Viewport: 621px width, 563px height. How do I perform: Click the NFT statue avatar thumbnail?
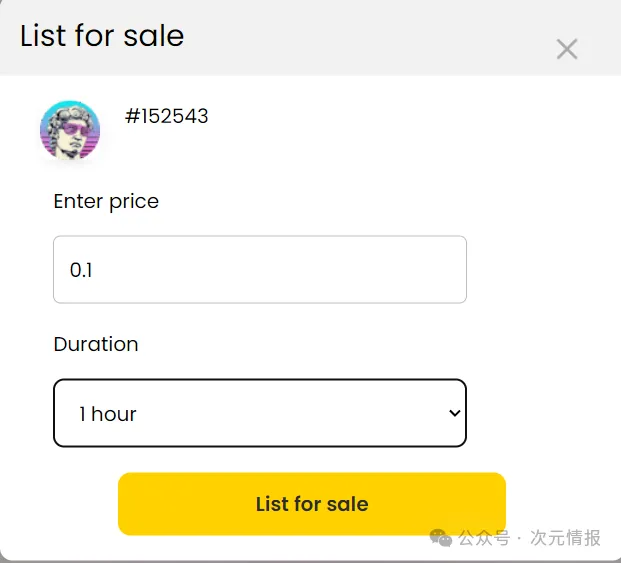70,131
